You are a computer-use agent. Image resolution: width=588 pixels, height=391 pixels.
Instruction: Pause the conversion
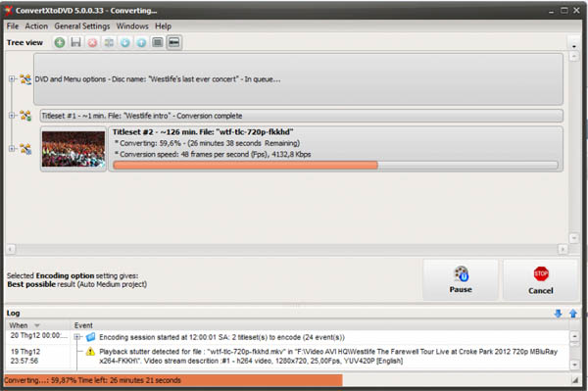point(461,279)
